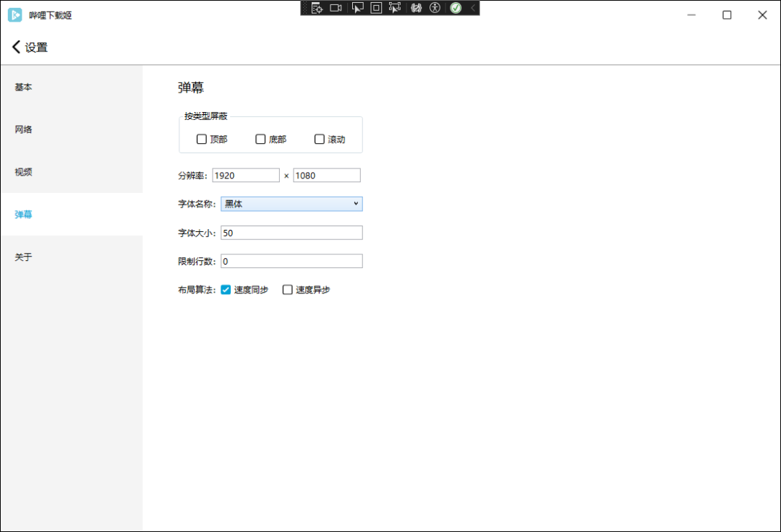Activate the Select Element cursor tool
Viewport: 781px width, 532px height.
(x=358, y=8)
